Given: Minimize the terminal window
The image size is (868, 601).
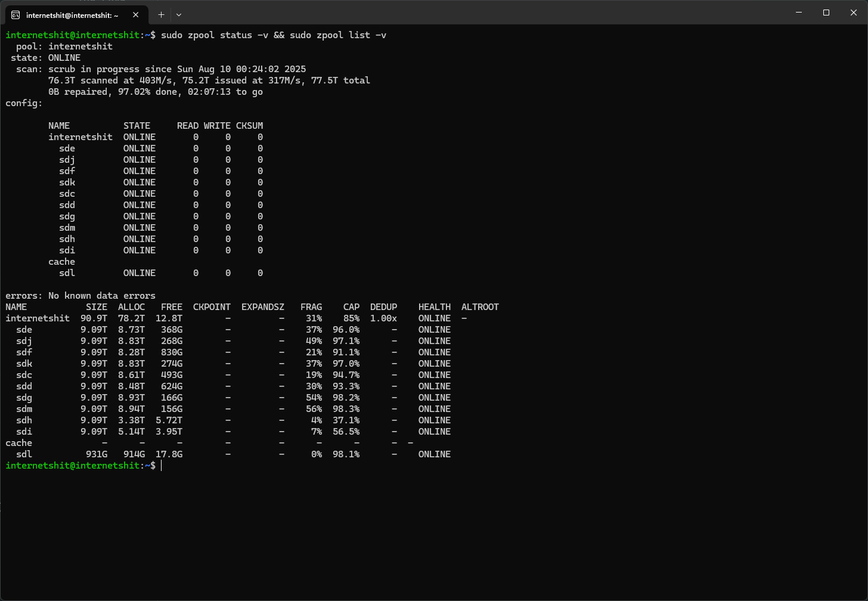Looking at the screenshot, I should pyautogui.click(x=799, y=13).
